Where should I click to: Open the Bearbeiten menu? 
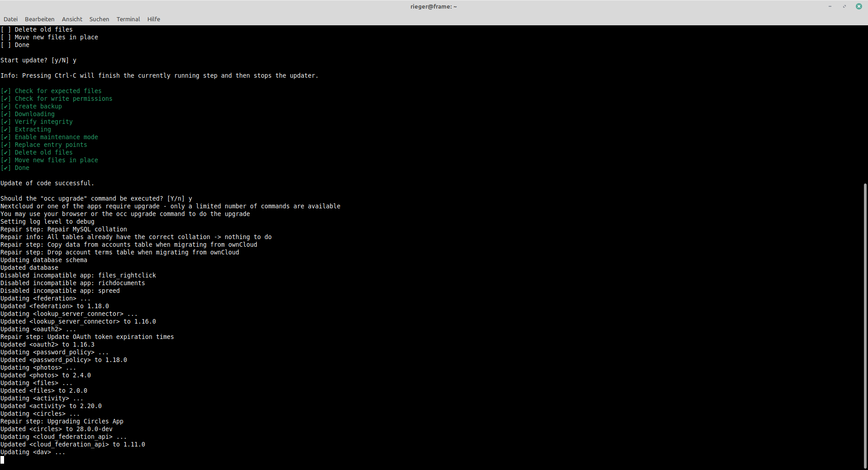(39, 19)
